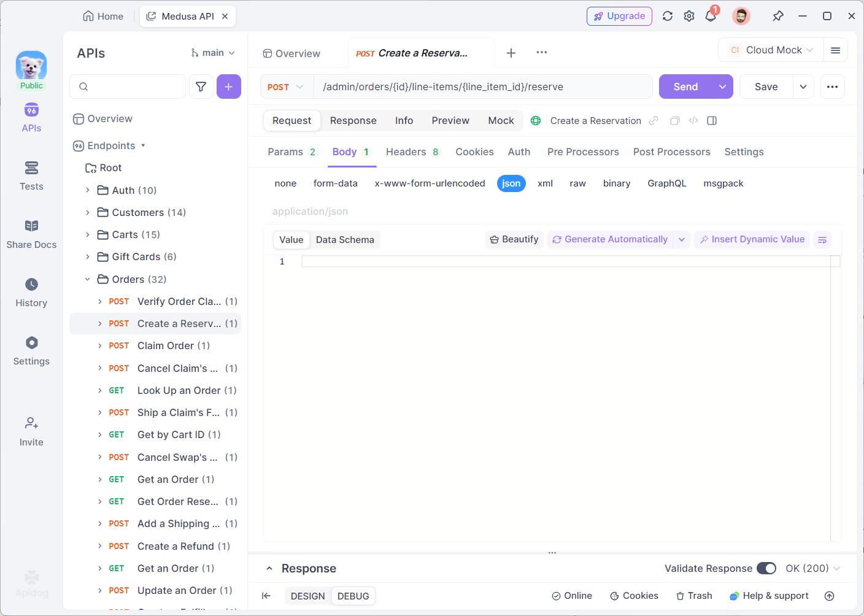Add a new tab with the plus icon

click(511, 53)
